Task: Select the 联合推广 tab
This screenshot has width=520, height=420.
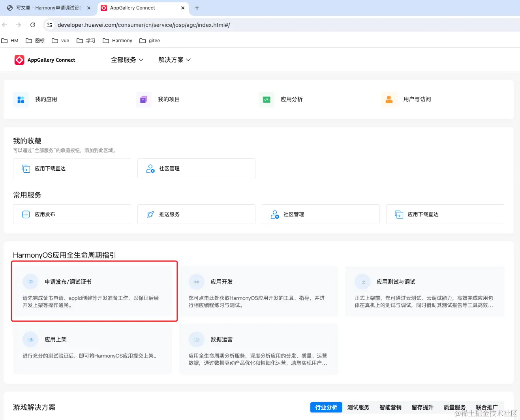Action: [487, 407]
